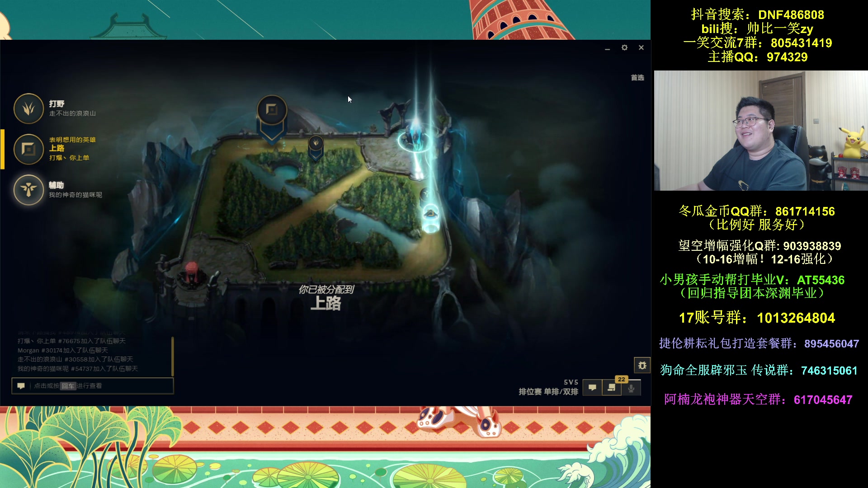Click the 主播QQ: 974329 overlay text

(757, 57)
